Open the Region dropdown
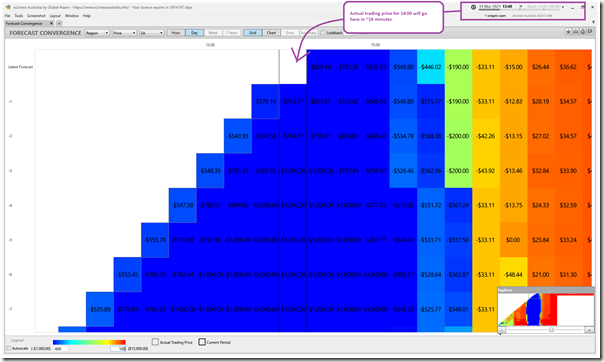This screenshot has height=362, width=604. pyautogui.click(x=97, y=33)
